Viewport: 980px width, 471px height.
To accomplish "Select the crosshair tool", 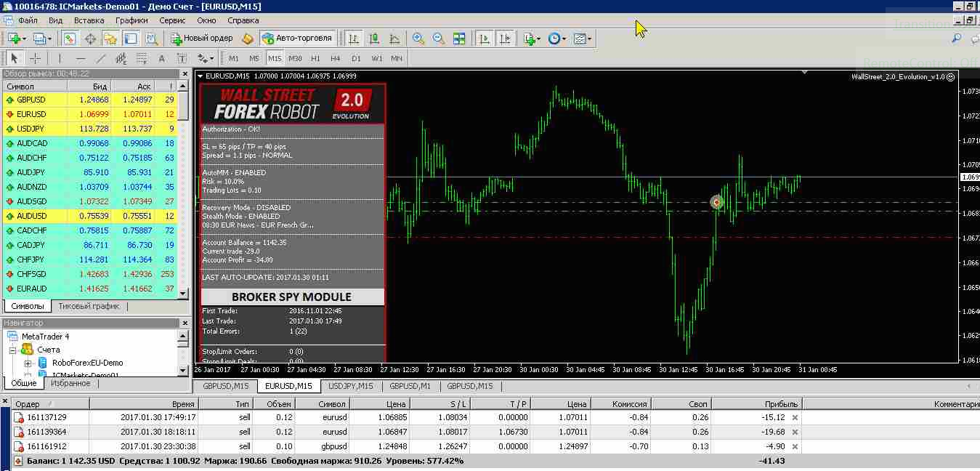I will pyautogui.click(x=35, y=59).
